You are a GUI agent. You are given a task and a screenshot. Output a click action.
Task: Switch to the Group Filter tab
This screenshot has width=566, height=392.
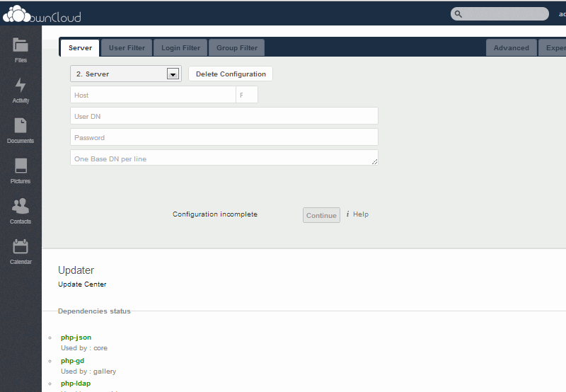(237, 48)
